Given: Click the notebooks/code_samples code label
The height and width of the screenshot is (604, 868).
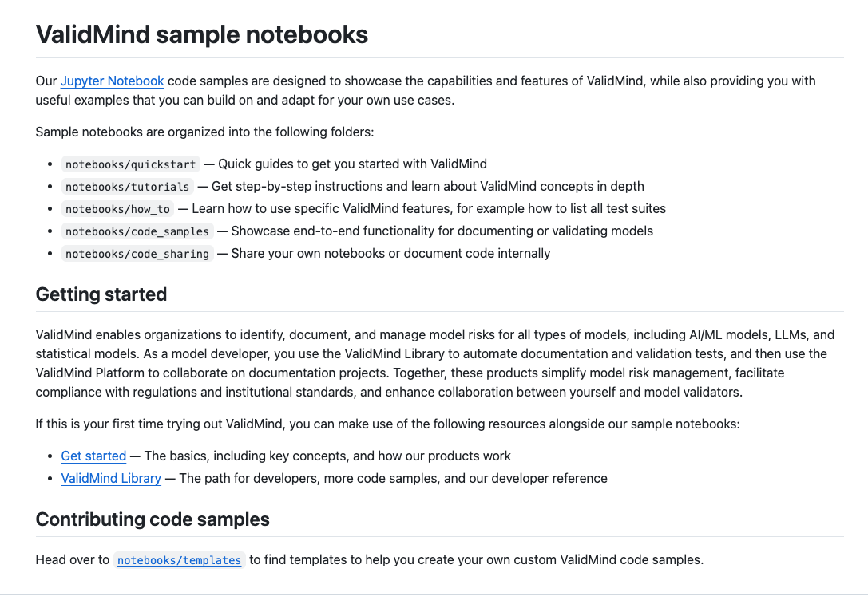Looking at the screenshot, I should [137, 231].
